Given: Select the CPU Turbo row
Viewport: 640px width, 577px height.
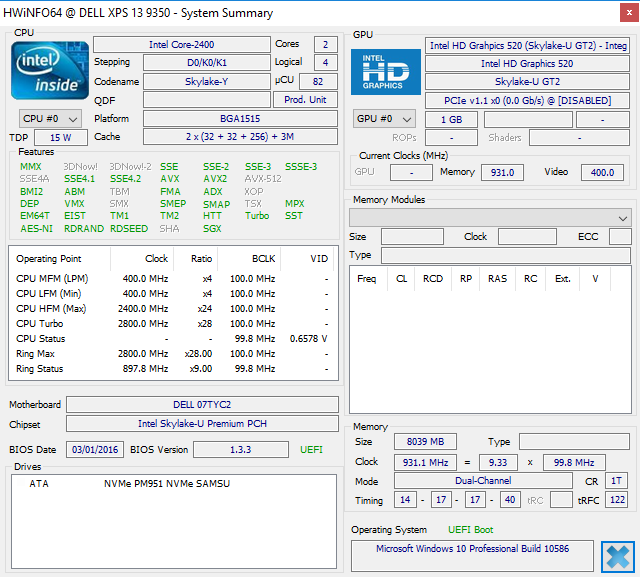Looking at the screenshot, I should [x=172, y=324].
